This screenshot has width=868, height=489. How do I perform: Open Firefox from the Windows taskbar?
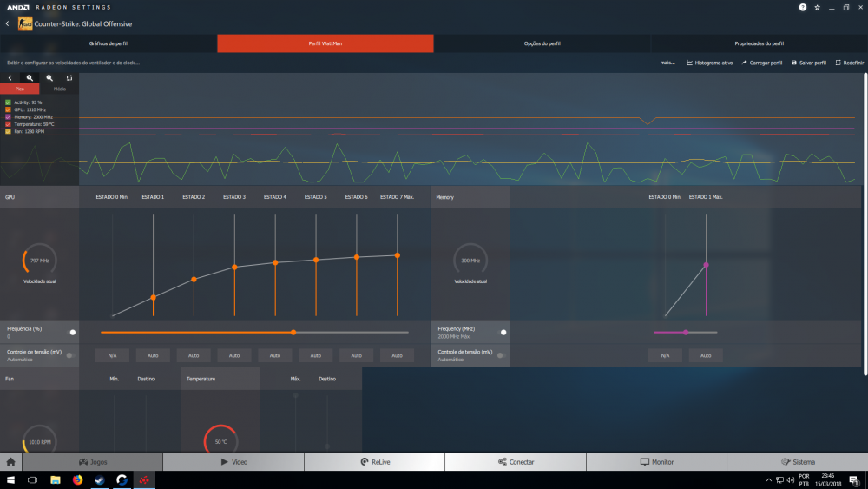click(77, 480)
